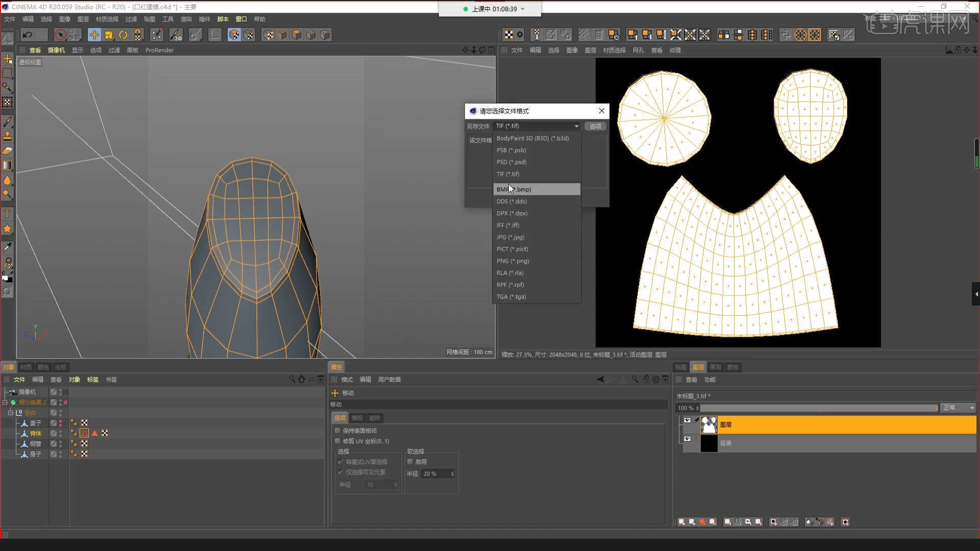The width and height of the screenshot is (980, 551).
Task: Click the Max UV icon with outward arrows
Action: [x=690, y=35]
